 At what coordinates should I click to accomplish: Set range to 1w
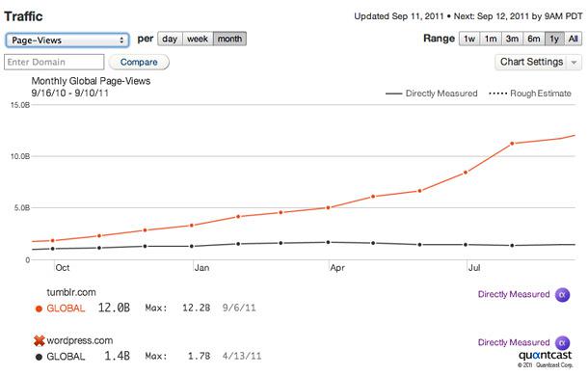tap(469, 39)
